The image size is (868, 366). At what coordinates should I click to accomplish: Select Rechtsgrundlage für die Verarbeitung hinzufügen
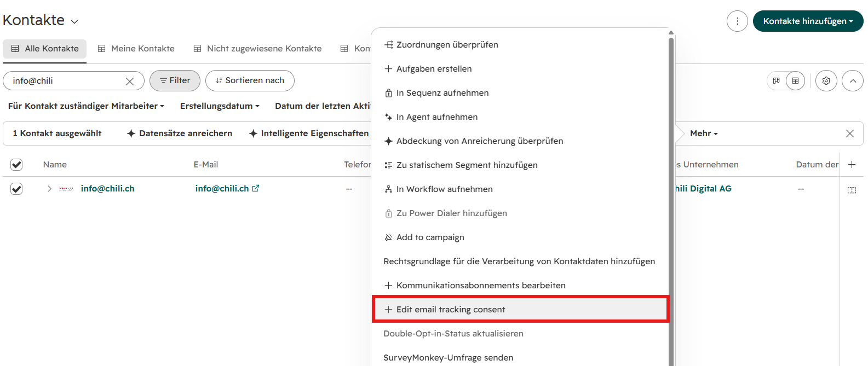pos(520,262)
